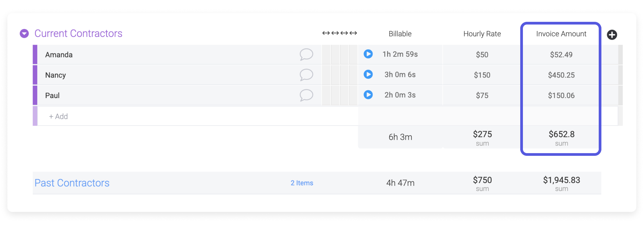The height and width of the screenshot is (225, 644).
Task: Collapse the Current Contractors group arrow
Action: tap(24, 34)
